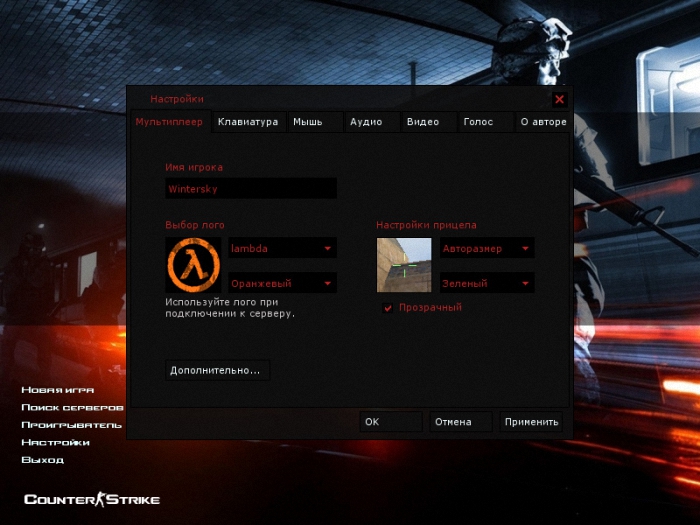Open the lambda logo dropdown
The width and height of the screenshot is (700, 525).
click(x=282, y=248)
